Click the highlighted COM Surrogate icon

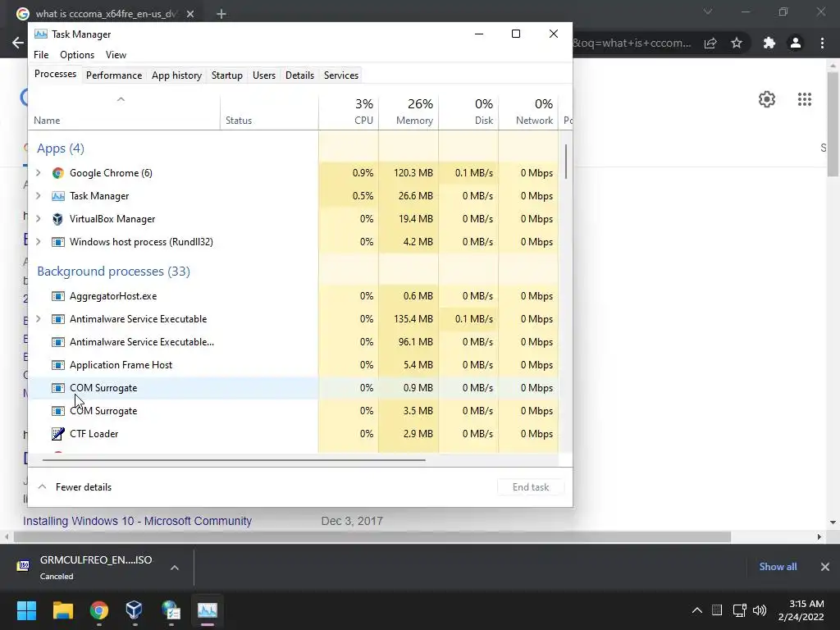coord(58,388)
